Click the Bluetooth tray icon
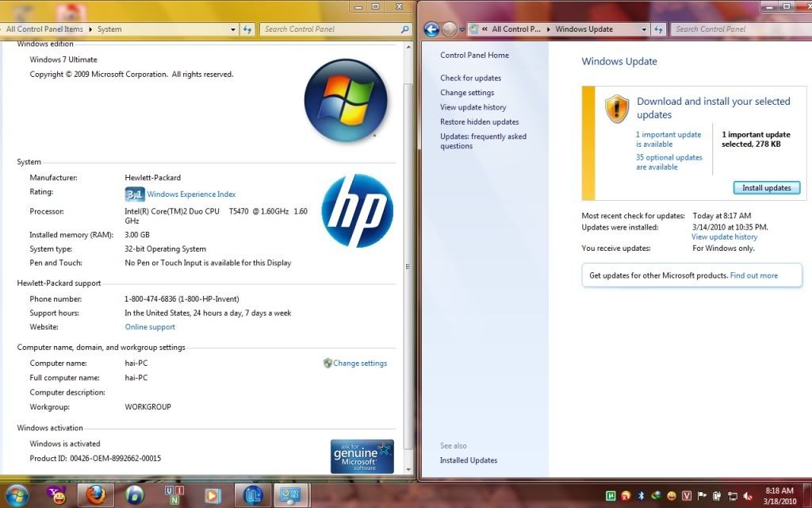The height and width of the screenshot is (508, 812). (641, 495)
